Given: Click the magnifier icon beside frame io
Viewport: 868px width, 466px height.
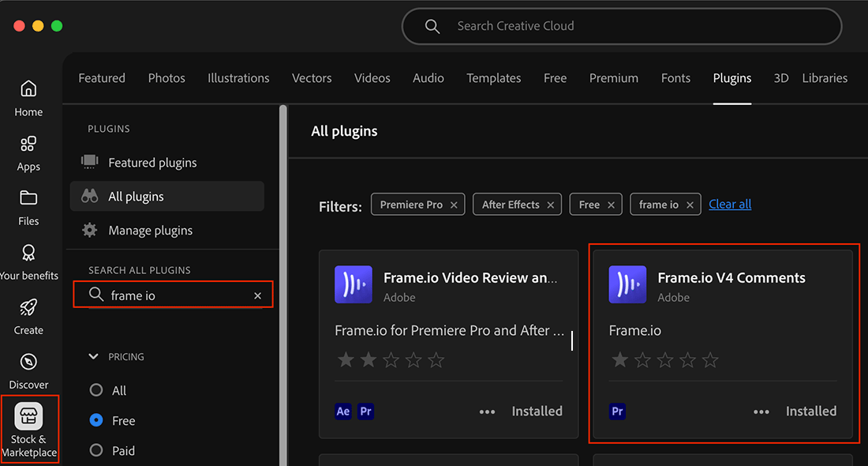Looking at the screenshot, I should 96,295.
